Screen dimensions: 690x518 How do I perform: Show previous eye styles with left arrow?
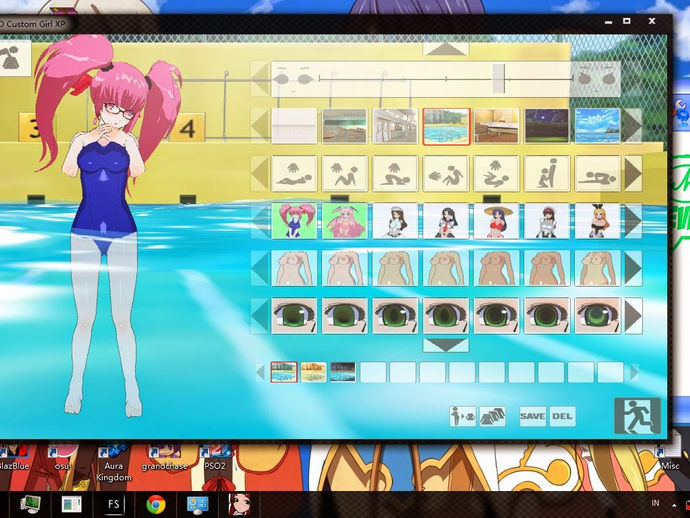(260, 316)
